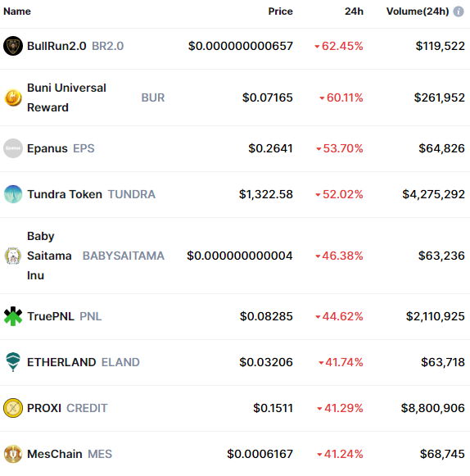The height and width of the screenshot is (476, 470).
Task: Open the Tundra Token name link
Action: [65, 194]
